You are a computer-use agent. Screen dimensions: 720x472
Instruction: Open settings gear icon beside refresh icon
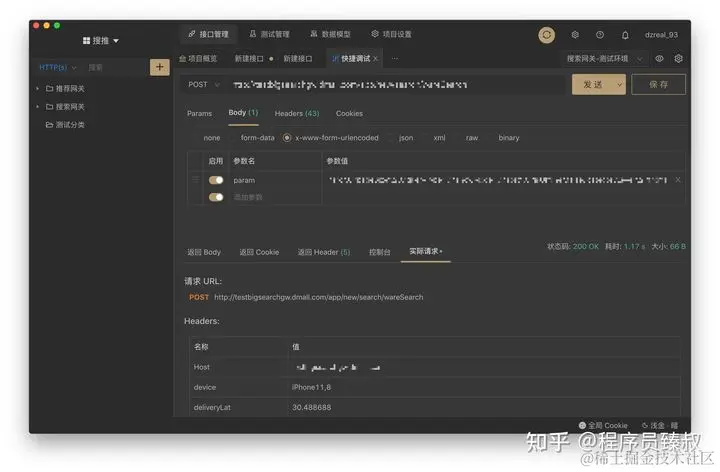[575, 35]
